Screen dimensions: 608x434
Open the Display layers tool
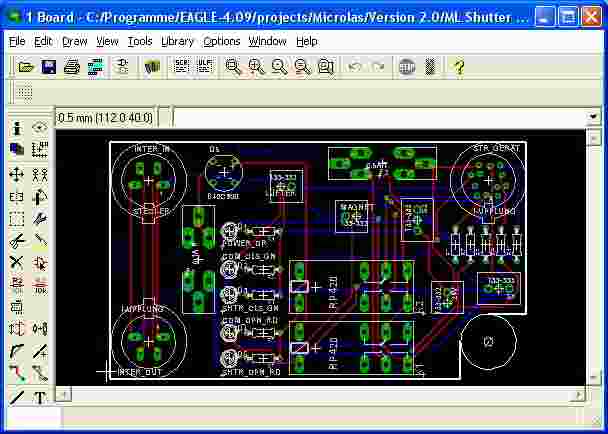[17, 150]
